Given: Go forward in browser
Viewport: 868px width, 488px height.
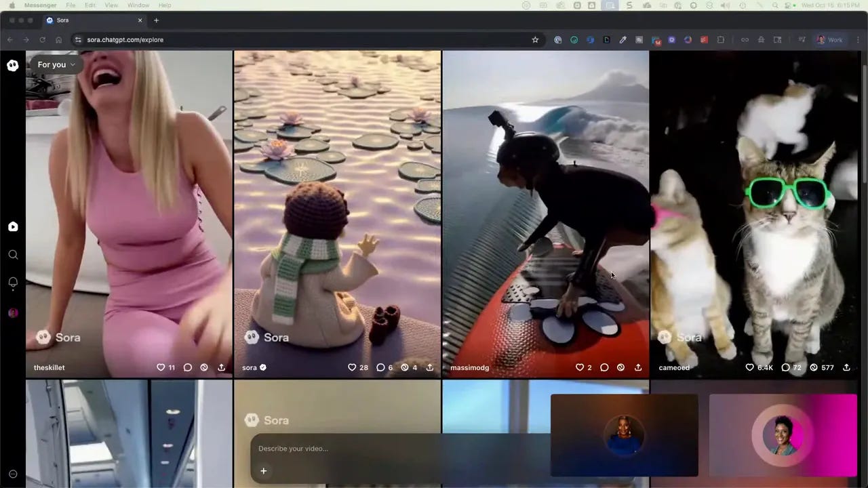Looking at the screenshot, I should (26, 39).
